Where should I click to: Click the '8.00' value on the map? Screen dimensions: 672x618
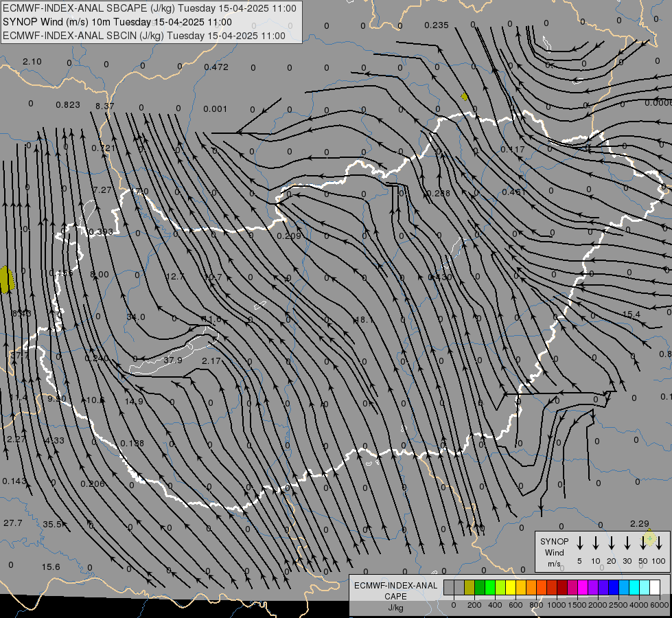click(x=100, y=274)
